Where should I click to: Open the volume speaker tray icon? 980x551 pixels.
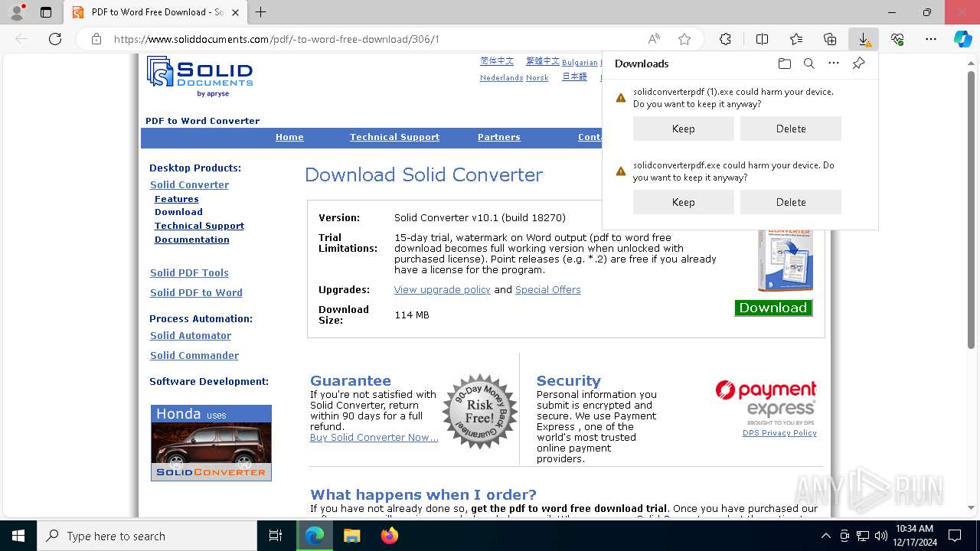coord(880,536)
